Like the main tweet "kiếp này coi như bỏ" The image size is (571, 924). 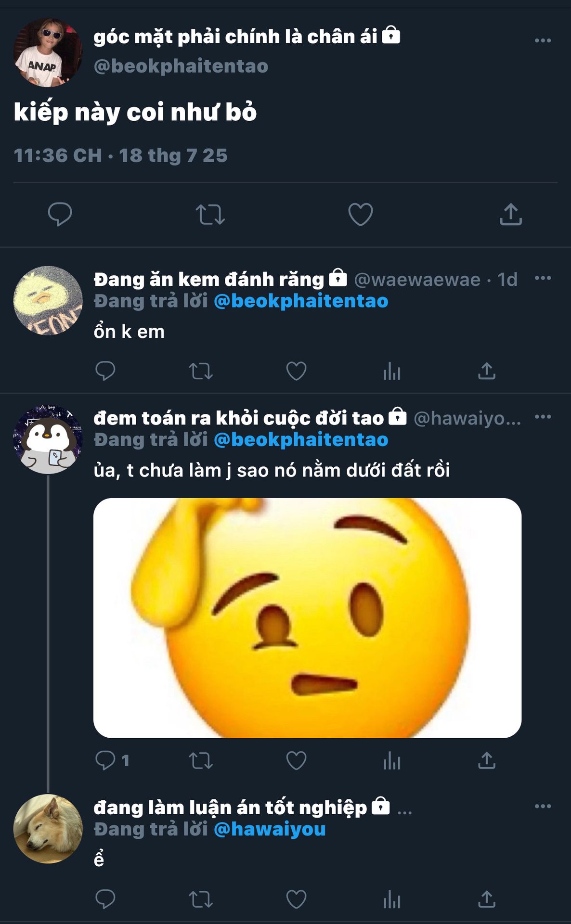coord(360,215)
